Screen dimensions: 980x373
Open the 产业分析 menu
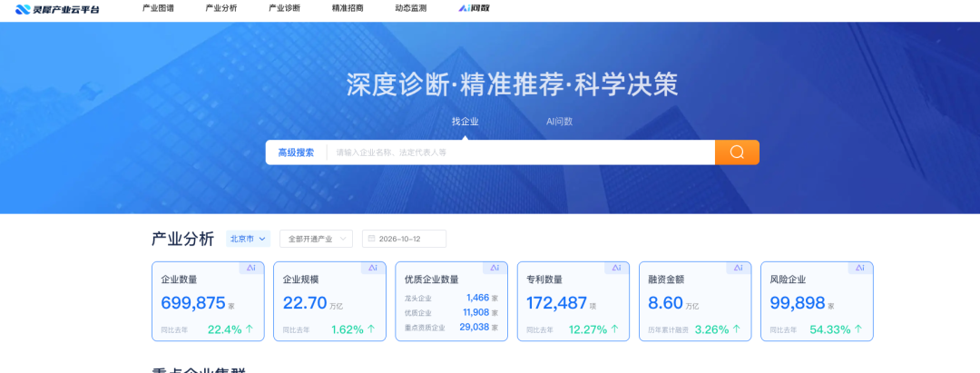pos(221,9)
